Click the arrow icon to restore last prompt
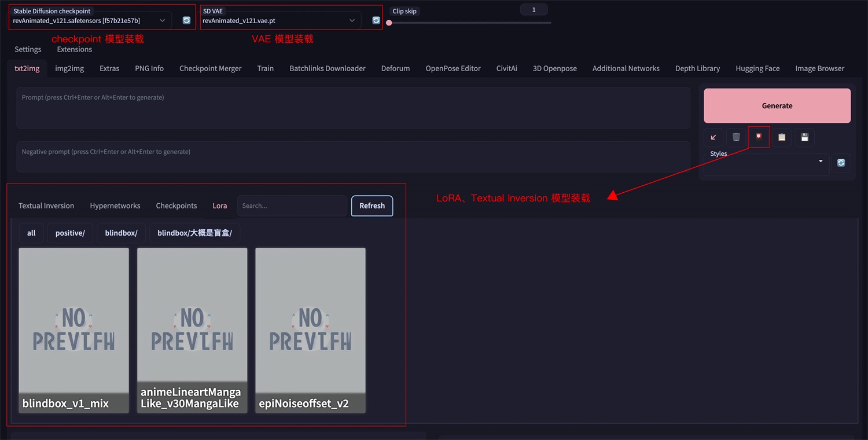This screenshot has width=868, height=440. (713, 137)
